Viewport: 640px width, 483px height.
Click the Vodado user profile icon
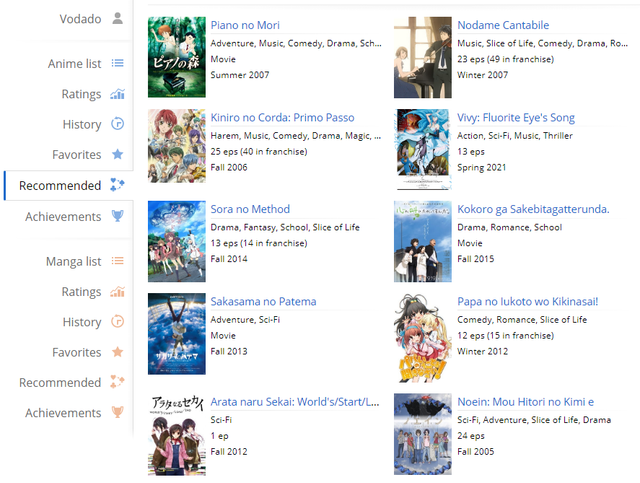(x=118, y=18)
